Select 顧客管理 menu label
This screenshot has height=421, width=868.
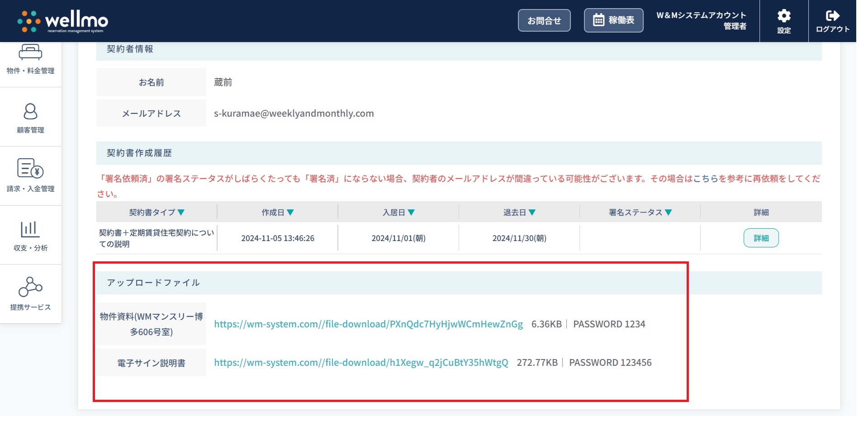(x=30, y=130)
